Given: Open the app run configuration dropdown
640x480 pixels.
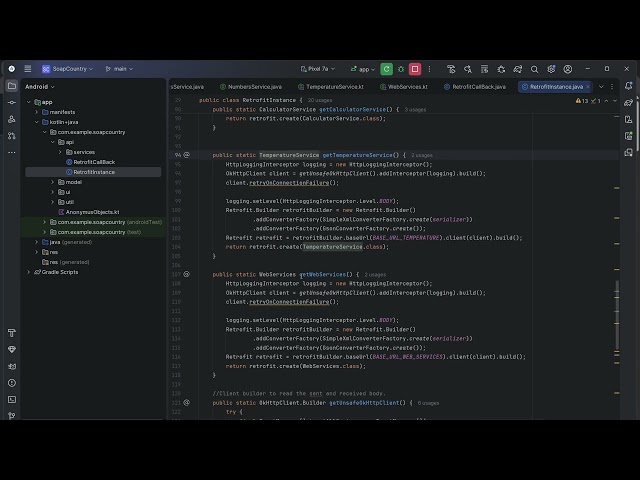Looking at the screenshot, I should (362, 69).
